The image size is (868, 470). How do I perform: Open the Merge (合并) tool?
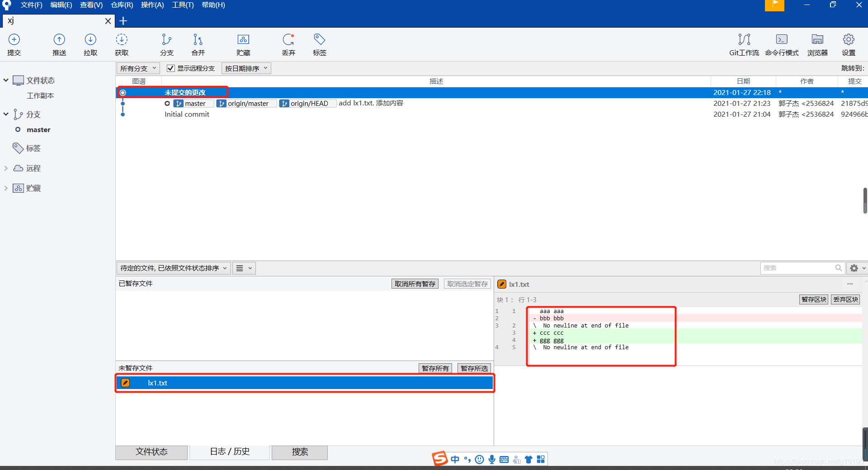tap(198, 44)
